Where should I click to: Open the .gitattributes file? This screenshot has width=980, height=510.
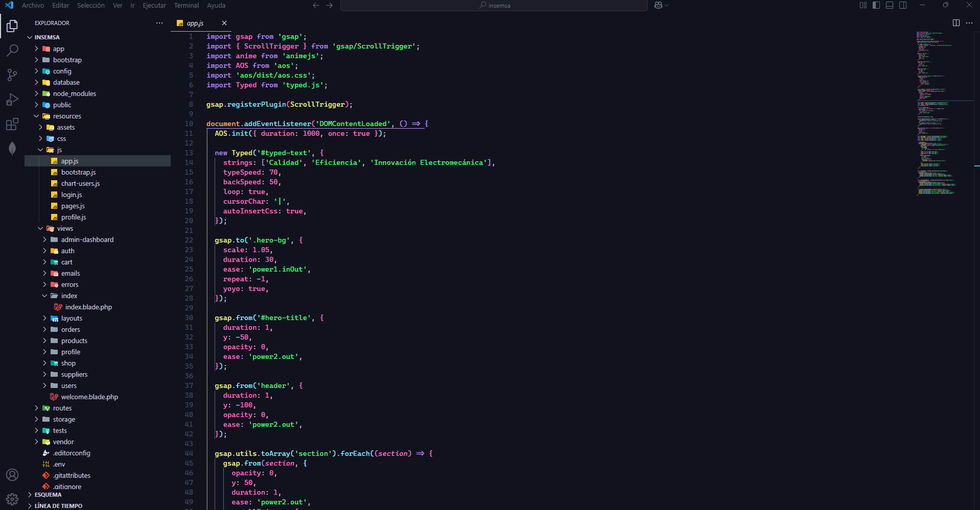tap(72, 476)
